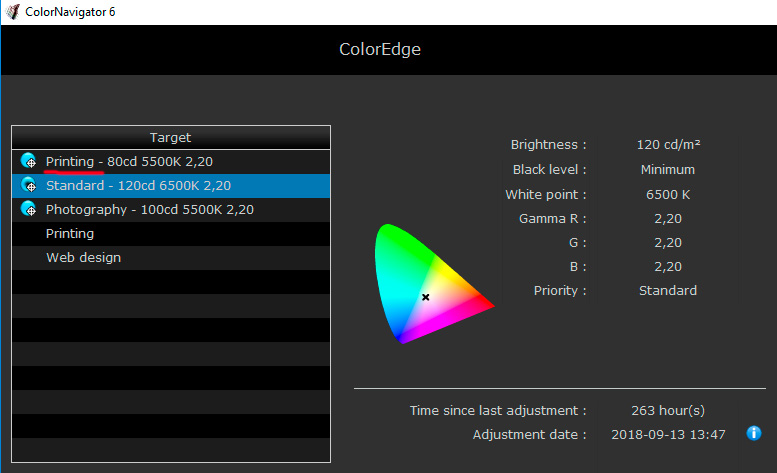Click the ColorNavigator 6 title bar icon
Screen dimensions: 777x473
point(11,11)
